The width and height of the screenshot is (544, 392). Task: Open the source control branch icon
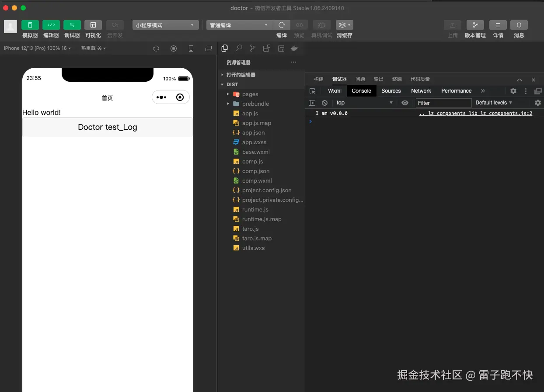253,48
